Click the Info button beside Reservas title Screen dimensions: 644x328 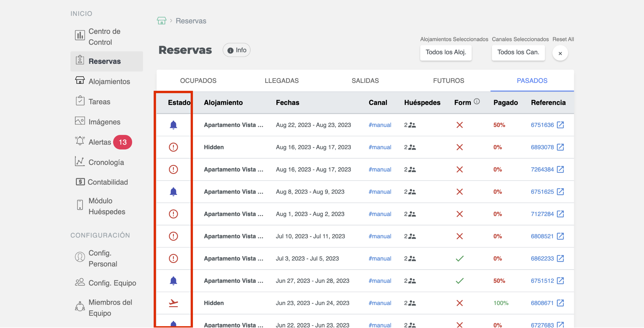pos(236,50)
